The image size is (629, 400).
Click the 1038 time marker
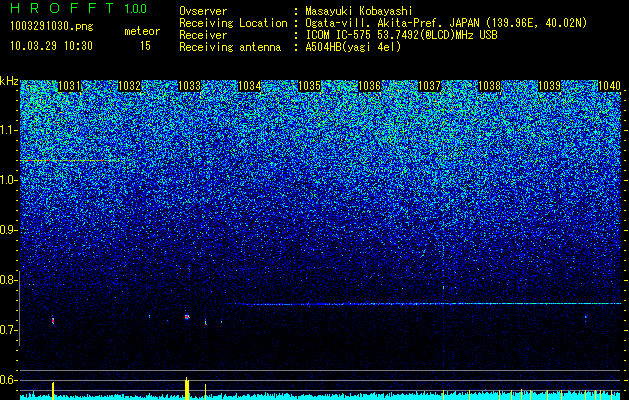(490, 86)
